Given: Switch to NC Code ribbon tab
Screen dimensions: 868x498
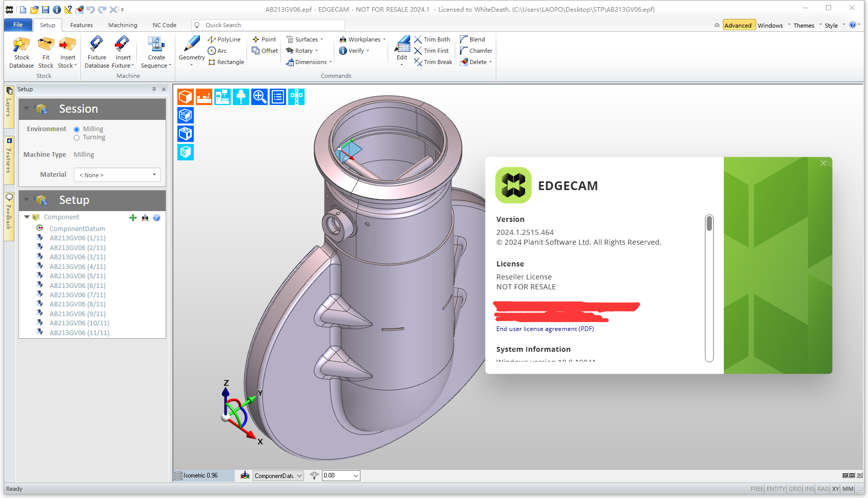Looking at the screenshot, I should point(165,25).
